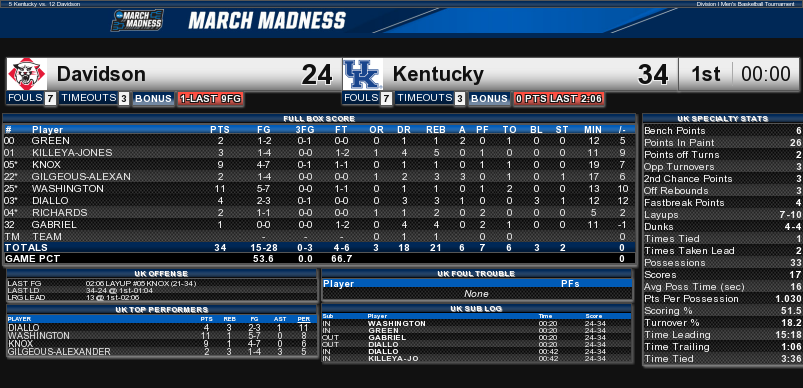
Task: Select the FULL BOX SCORE panel header
Action: (319, 119)
